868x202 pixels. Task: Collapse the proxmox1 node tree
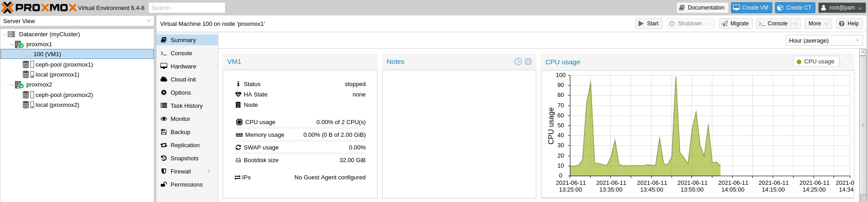click(x=12, y=44)
